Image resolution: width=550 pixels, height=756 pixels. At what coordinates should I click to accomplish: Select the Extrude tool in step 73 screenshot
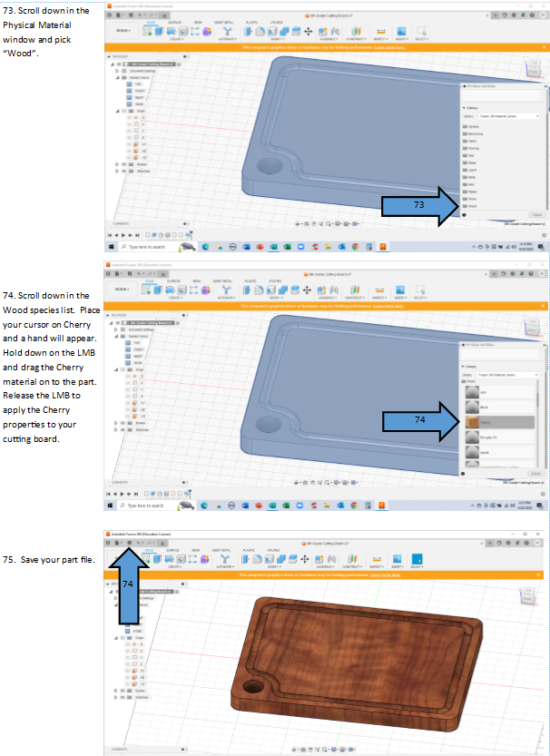[159, 32]
